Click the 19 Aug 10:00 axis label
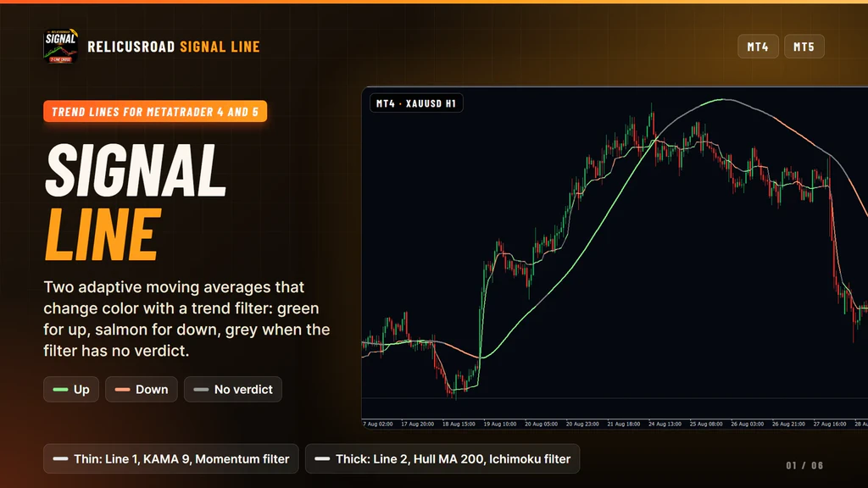The width and height of the screenshot is (868, 488). 500,424
